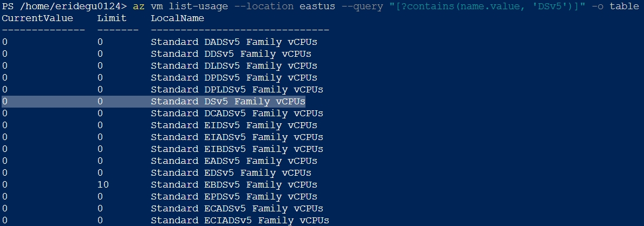Click on Standard ECADSv5 Family vCPUs
The image size is (644, 226).
pos(237,209)
